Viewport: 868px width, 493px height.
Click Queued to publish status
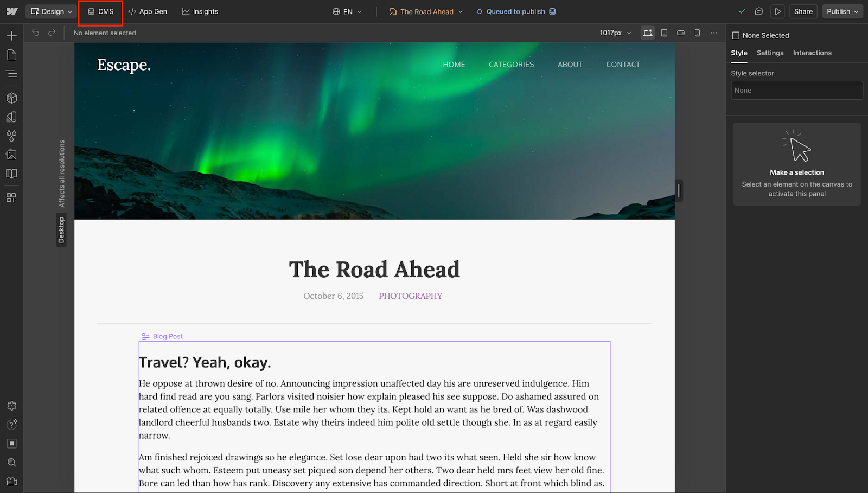click(515, 11)
